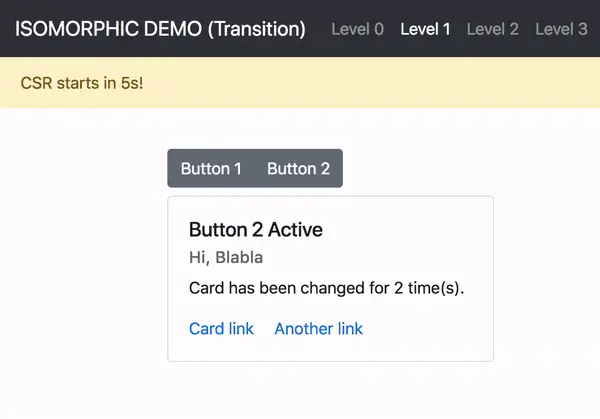
Task: Click the 'Card has been changed' text
Action: click(x=327, y=289)
